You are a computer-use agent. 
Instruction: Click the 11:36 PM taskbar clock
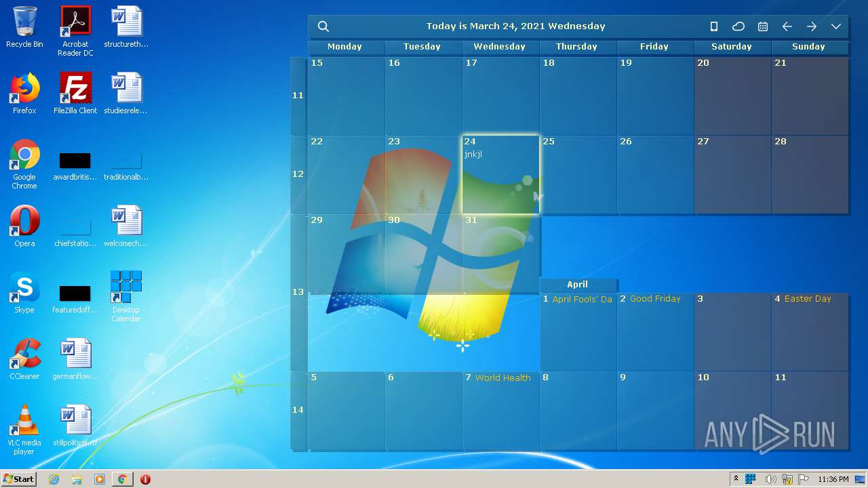(833, 479)
